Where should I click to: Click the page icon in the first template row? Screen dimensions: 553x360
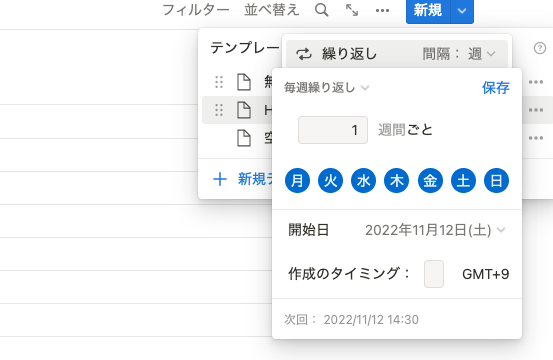click(244, 82)
